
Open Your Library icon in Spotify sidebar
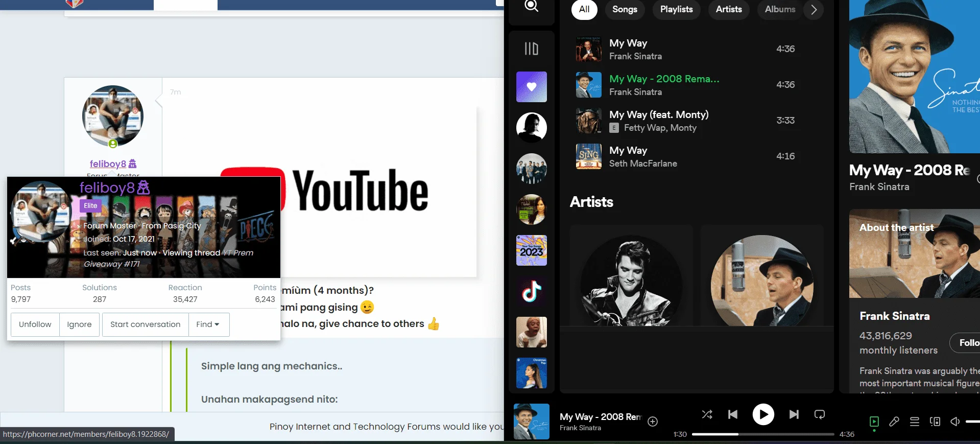click(532, 49)
